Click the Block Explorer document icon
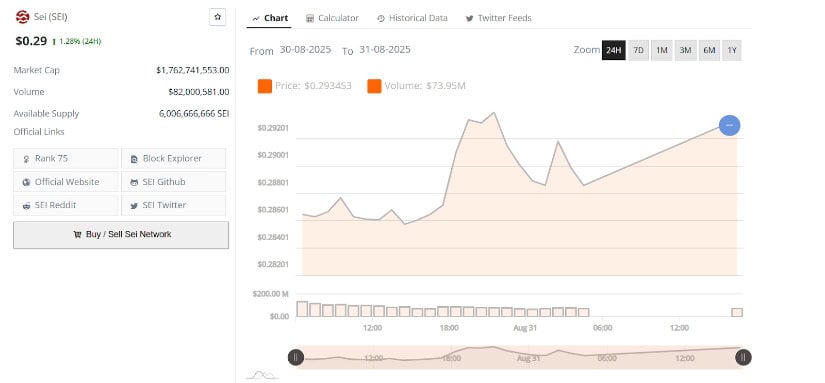 click(x=134, y=159)
